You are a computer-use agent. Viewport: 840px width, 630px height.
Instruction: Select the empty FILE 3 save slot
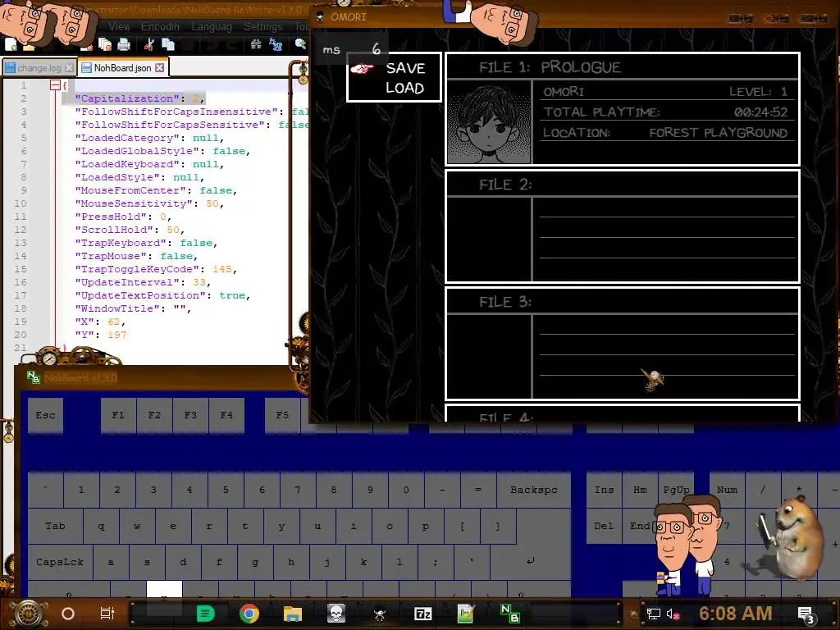pyautogui.click(x=623, y=344)
